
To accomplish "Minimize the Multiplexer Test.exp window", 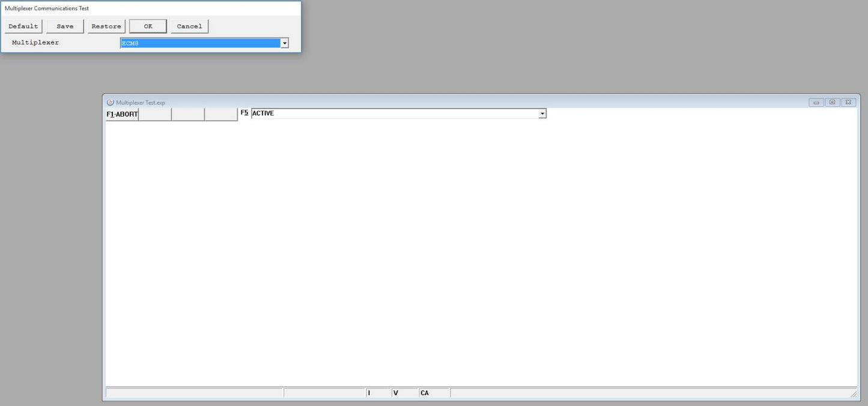I will pyautogui.click(x=816, y=102).
